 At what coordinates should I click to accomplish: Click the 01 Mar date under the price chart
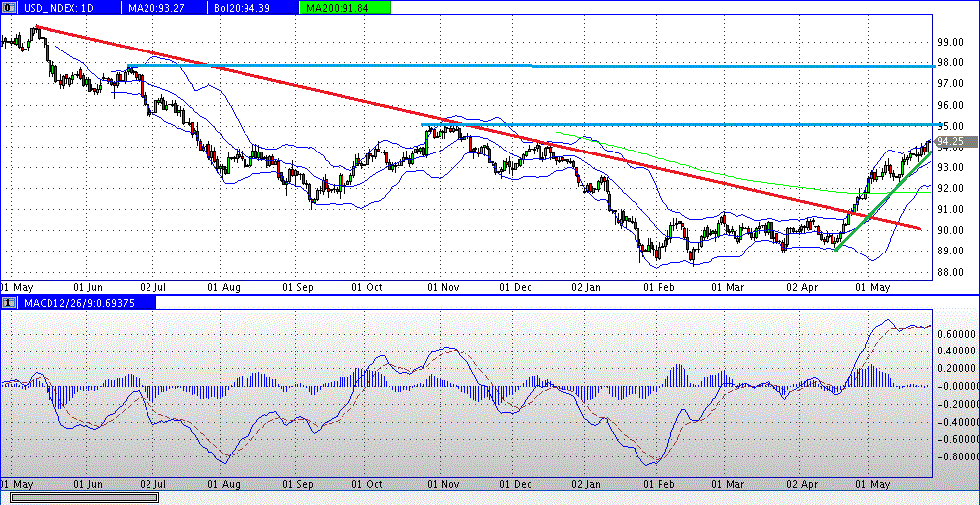[730, 287]
